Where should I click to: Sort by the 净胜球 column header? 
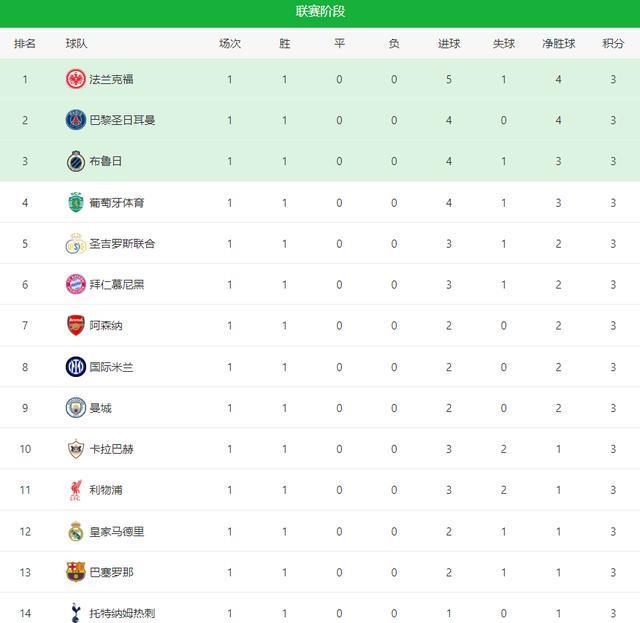click(x=558, y=44)
